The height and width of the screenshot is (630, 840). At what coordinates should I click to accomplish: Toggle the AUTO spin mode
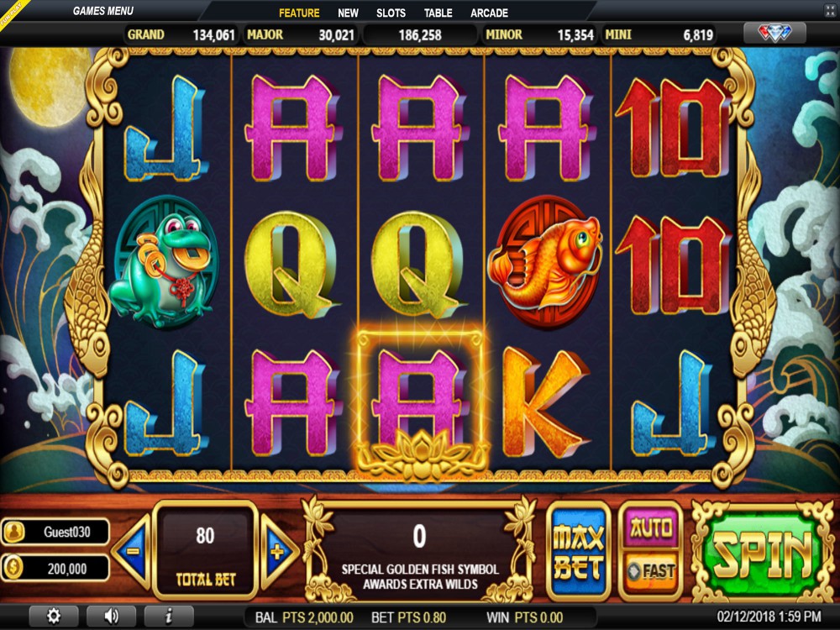(x=651, y=528)
